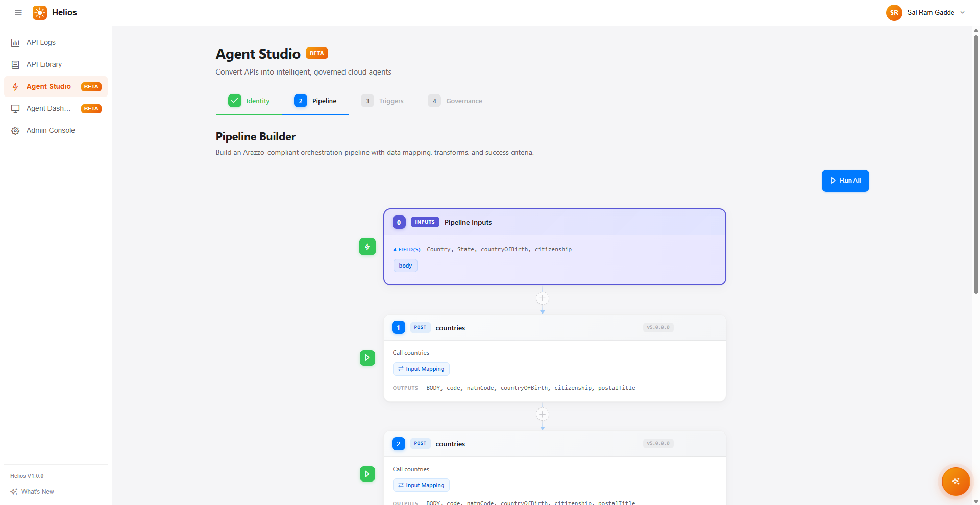Click POST badge on step 2

tap(420, 443)
